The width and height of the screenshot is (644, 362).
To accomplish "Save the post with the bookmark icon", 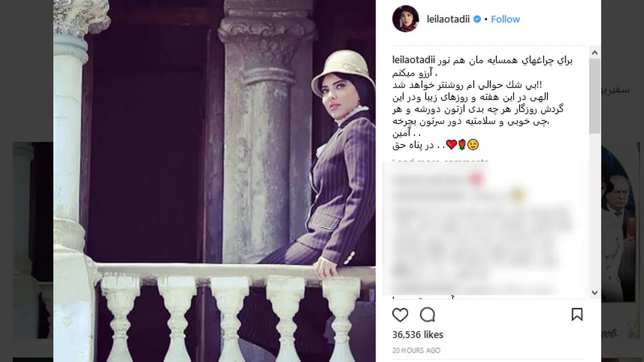I will click(x=577, y=315).
